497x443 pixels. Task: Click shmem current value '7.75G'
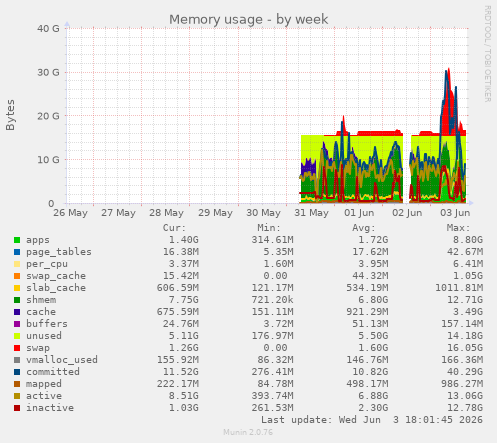point(183,300)
